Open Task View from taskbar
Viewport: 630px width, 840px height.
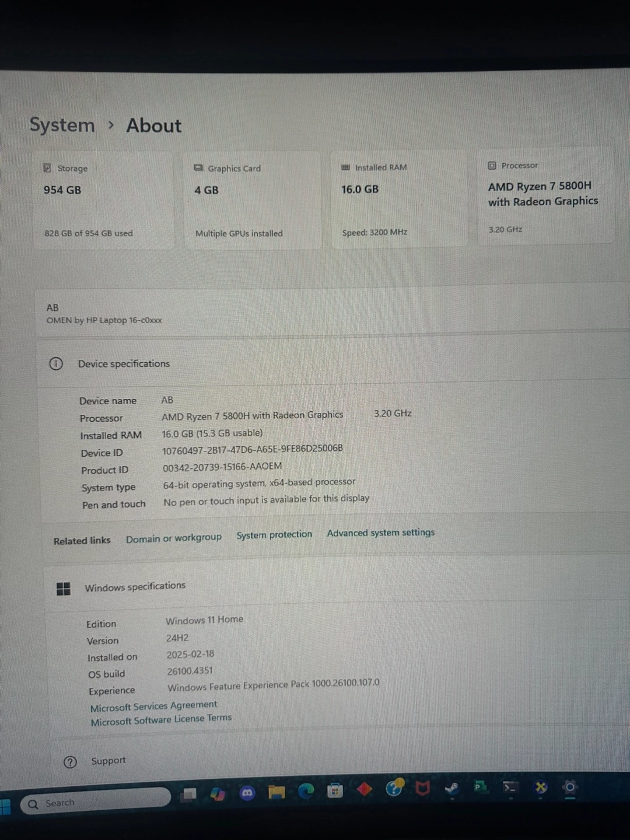coord(189,794)
